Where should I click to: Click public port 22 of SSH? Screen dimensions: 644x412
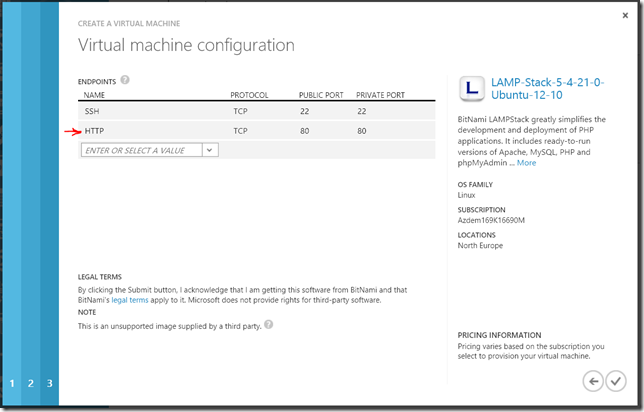coord(304,111)
